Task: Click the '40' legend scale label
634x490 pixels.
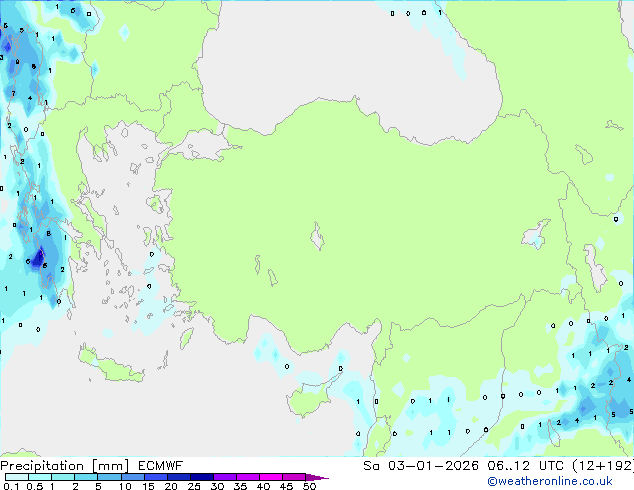Action: 263,486
